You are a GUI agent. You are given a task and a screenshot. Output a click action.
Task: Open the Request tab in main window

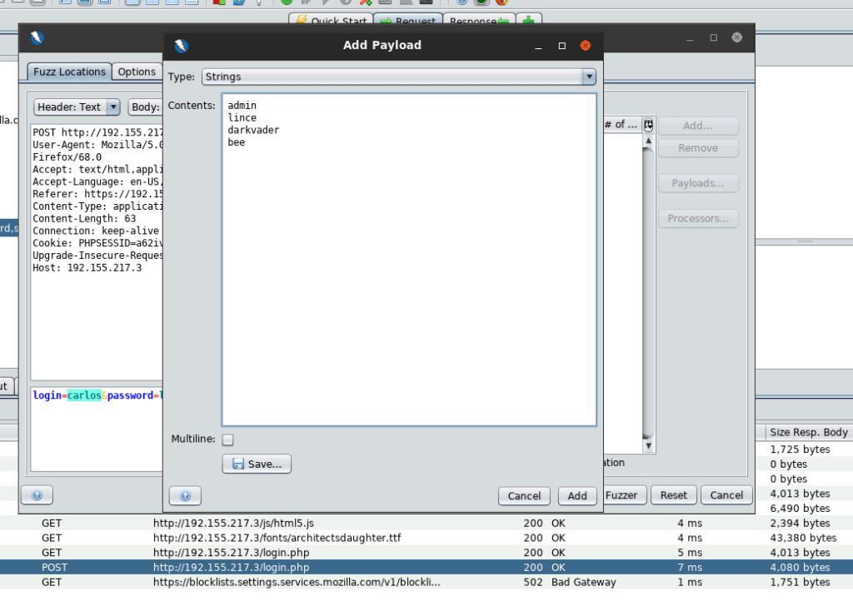click(x=407, y=21)
